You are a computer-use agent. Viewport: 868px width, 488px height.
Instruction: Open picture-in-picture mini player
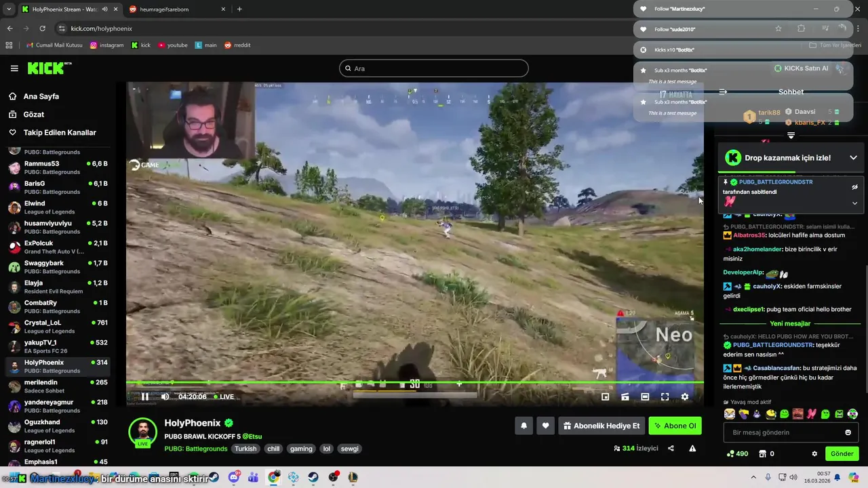coord(606,396)
